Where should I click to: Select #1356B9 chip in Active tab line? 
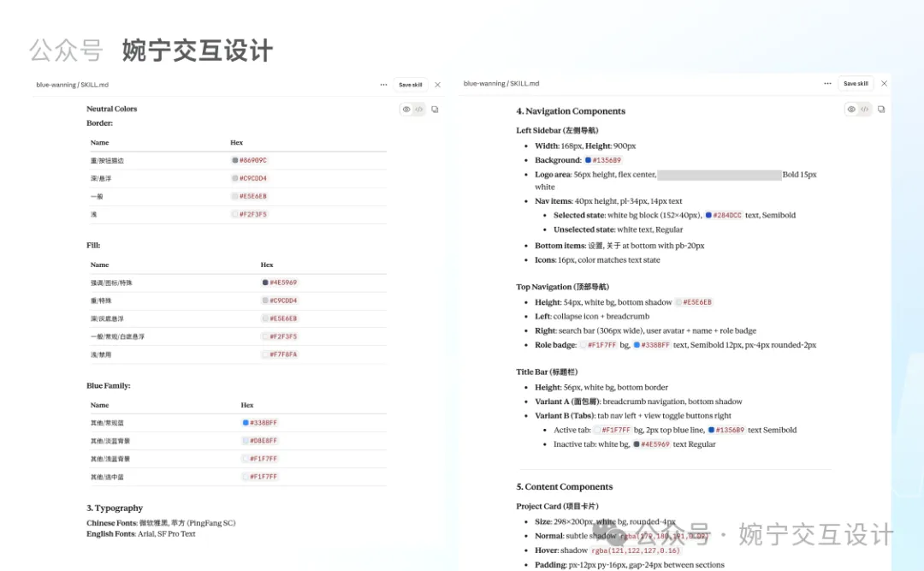pyautogui.click(x=726, y=430)
